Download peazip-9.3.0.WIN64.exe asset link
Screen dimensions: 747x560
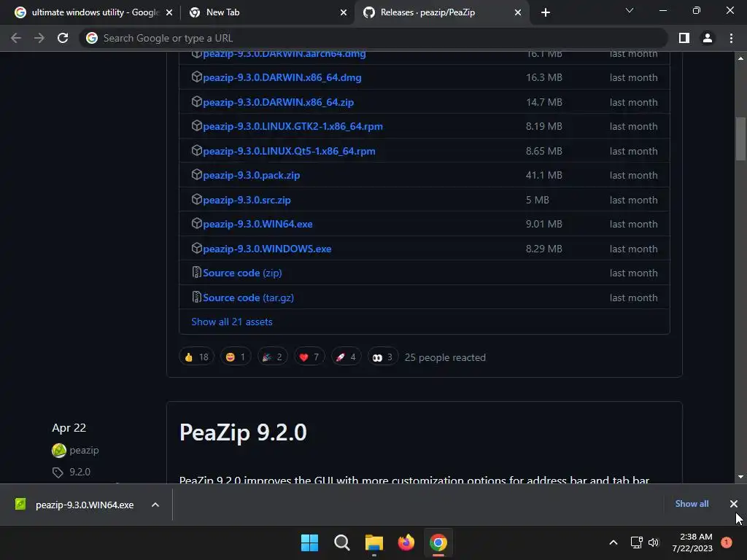tap(258, 225)
